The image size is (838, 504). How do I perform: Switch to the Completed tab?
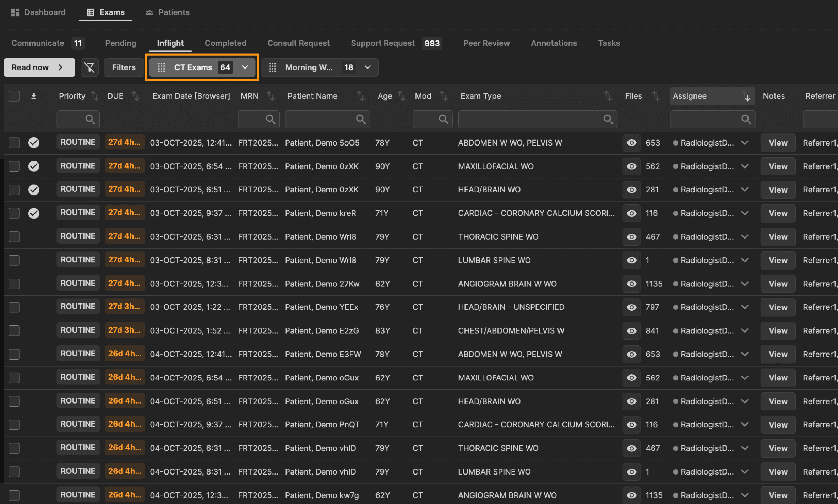point(225,43)
